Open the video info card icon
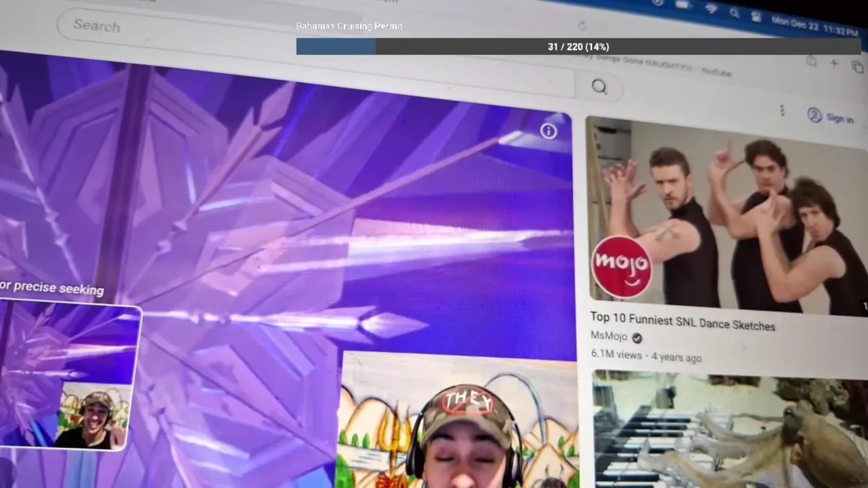 [x=549, y=131]
